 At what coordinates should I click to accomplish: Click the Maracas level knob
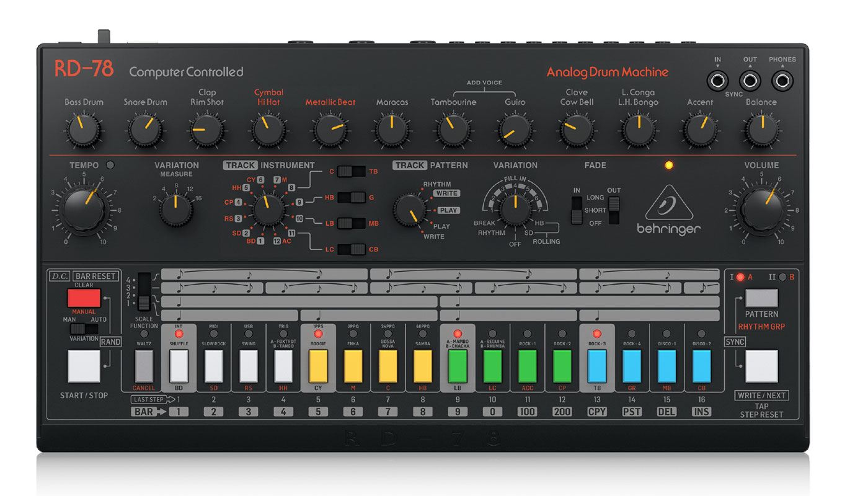coord(392,130)
